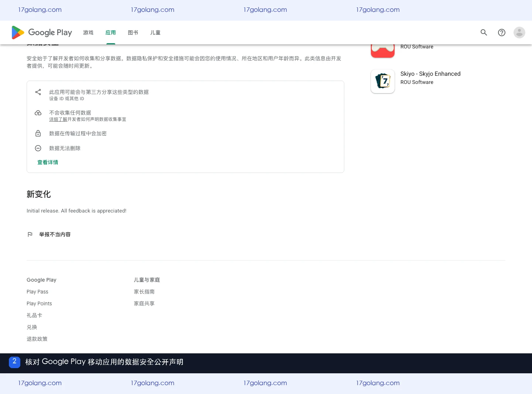Open the help question mark icon

pyautogui.click(x=501, y=33)
